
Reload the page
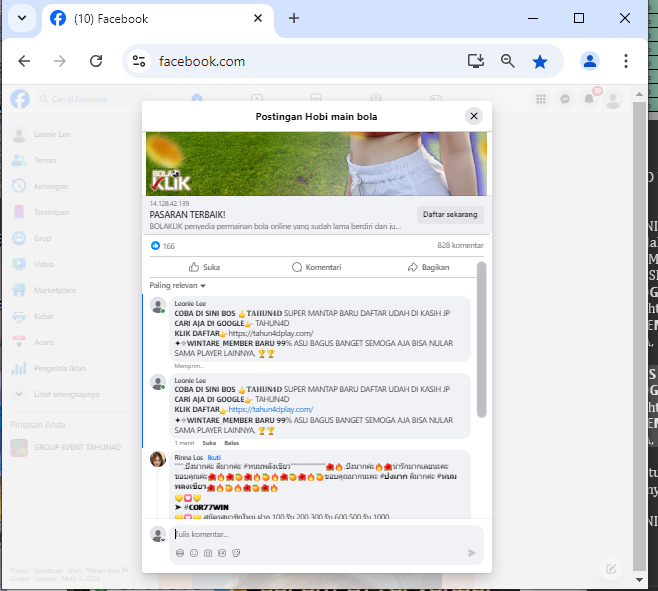(96, 61)
